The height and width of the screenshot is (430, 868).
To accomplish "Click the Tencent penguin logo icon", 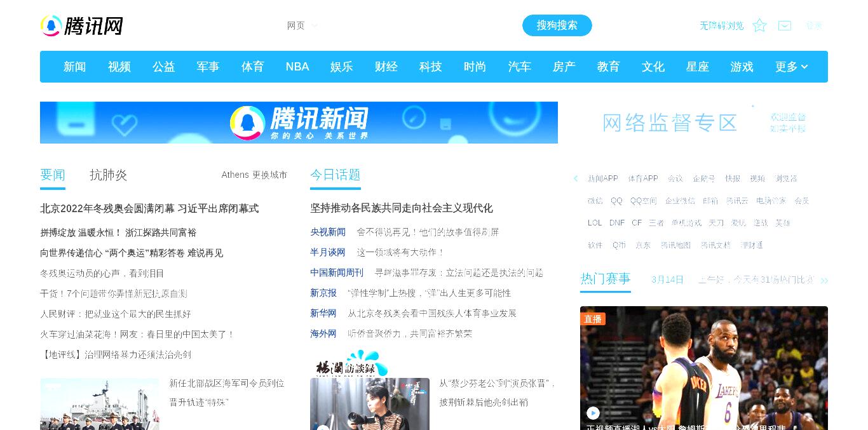I will click(51, 26).
